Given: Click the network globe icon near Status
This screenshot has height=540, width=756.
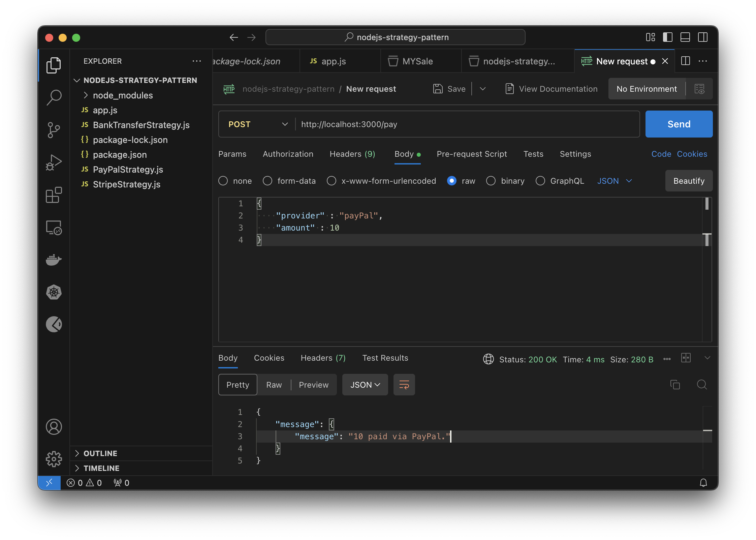Looking at the screenshot, I should pos(488,359).
